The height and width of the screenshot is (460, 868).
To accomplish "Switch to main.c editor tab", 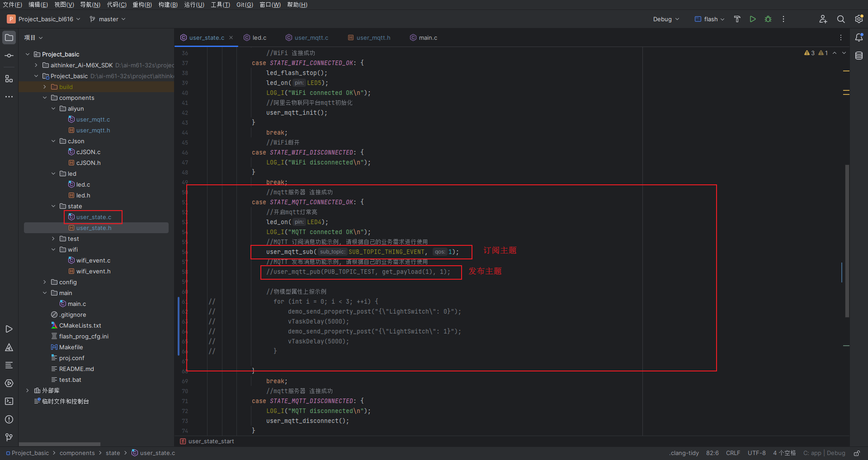I will tap(424, 38).
